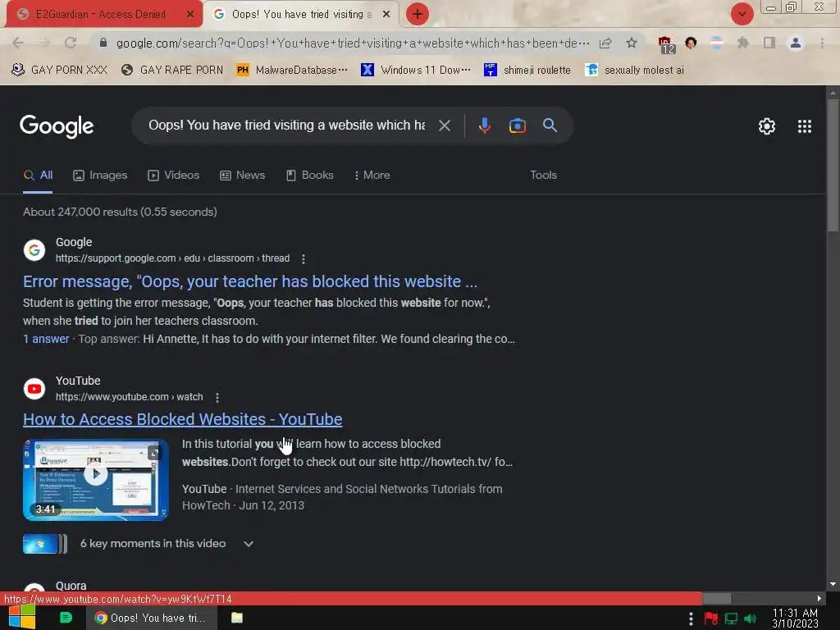The image size is (840, 630).
Task: Switch to News results
Action: click(x=242, y=176)
